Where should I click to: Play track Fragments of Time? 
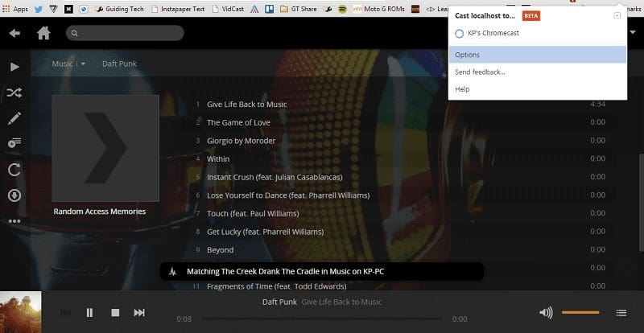tap(276, 286)
